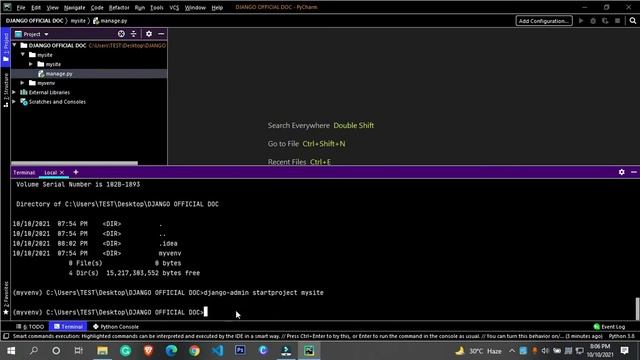Toggle the Terminal tool window tab
Viewport: 640px width, 360px height.
click(68, 327)
